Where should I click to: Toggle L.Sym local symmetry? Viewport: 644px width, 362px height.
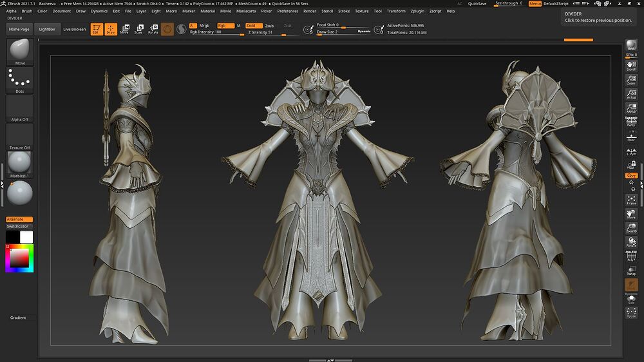[x=631, y=151]
